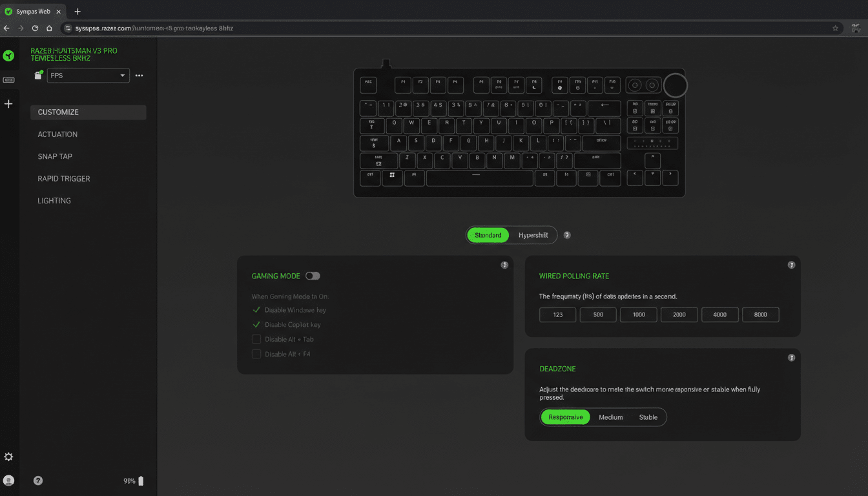Toggle Gaming Mode on

tap(313, 275)
